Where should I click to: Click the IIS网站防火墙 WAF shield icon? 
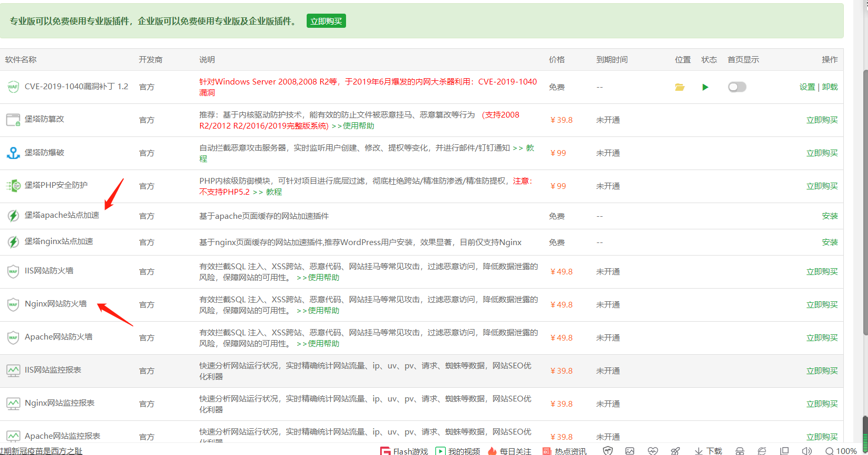pos(13,271)
